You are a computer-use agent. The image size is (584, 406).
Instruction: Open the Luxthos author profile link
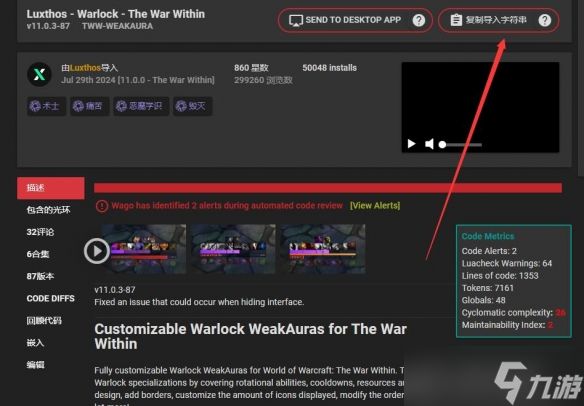tap(85, 68)
